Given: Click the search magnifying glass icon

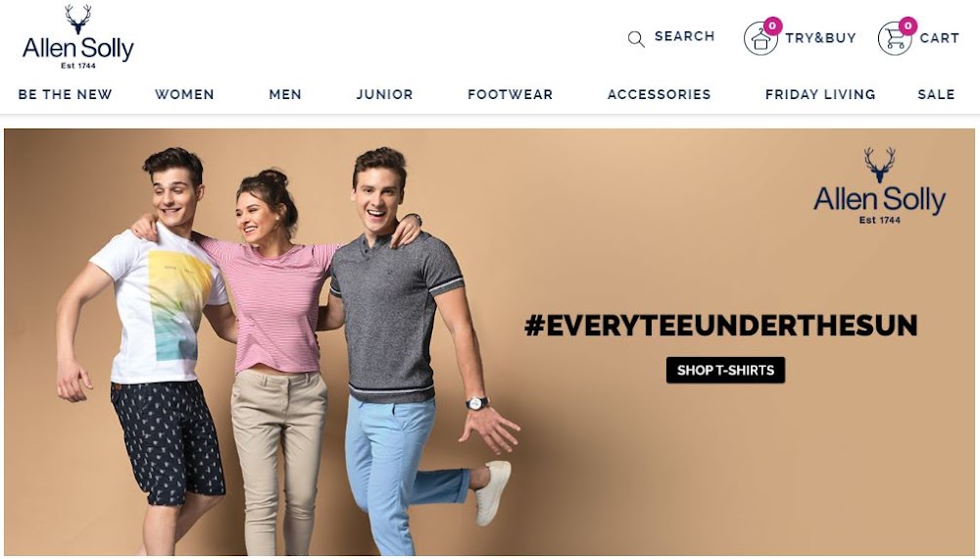Looking at the screenshot, I should click(x=636, y=39).
